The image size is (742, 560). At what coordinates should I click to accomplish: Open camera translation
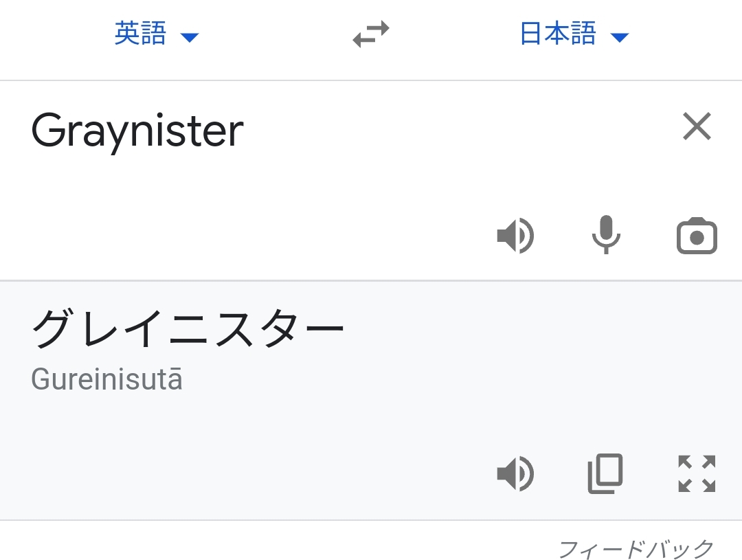697,236
